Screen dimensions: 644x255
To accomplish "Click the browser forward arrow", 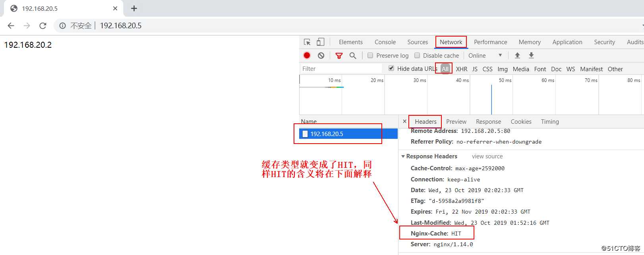I will [x=27, y=25].
